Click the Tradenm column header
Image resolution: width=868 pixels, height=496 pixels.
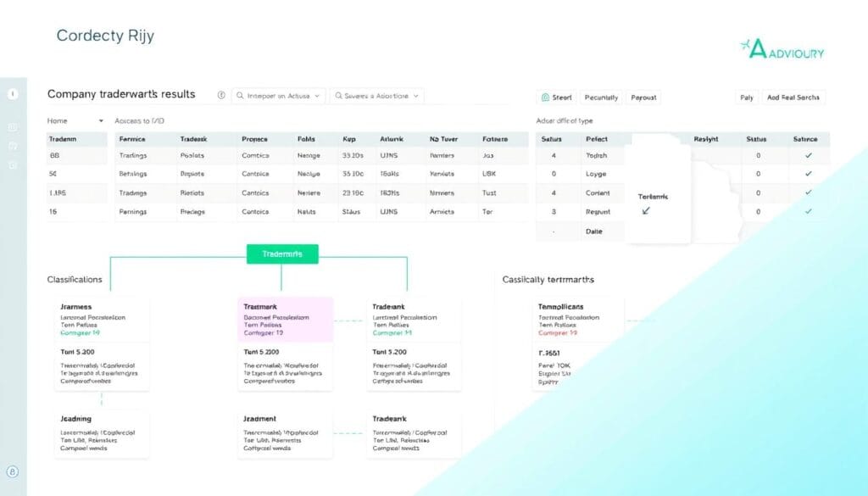(x=63, y=139)
